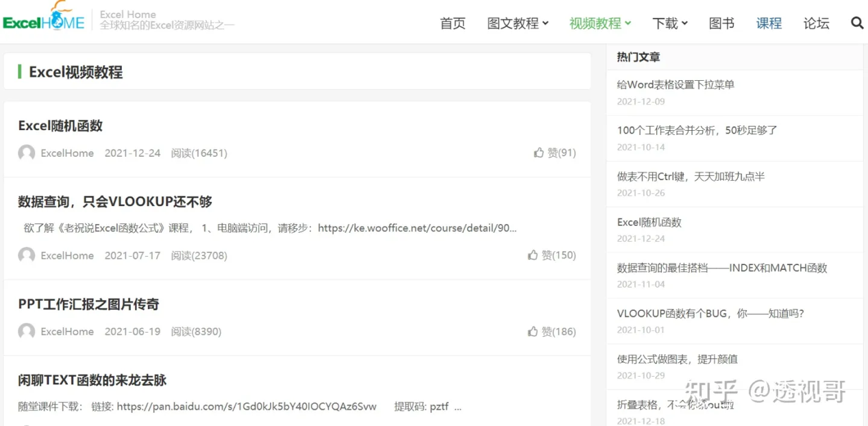Image resolution: width=868 pixels, height=426 pixels.
Task: Open the 论坛 nav item
Action: point(816,23)
